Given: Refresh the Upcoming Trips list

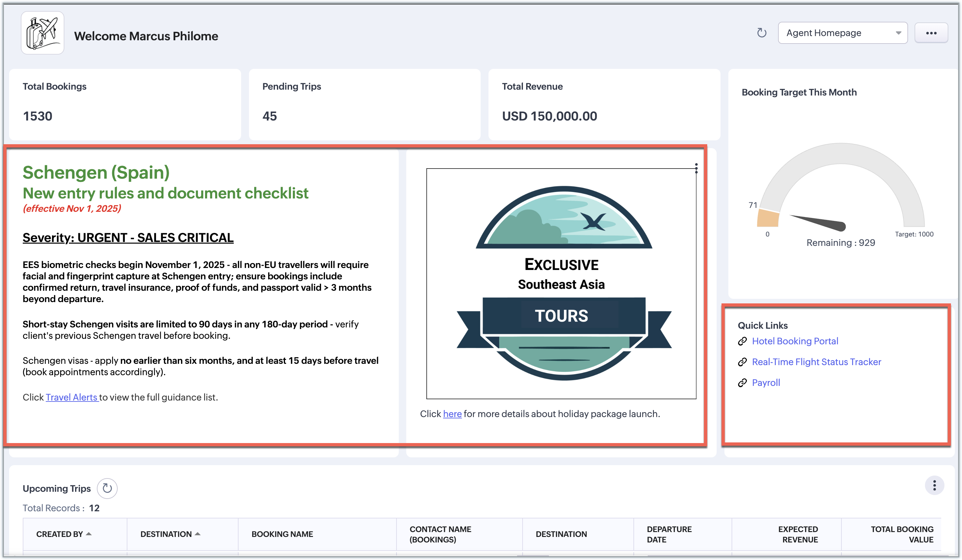Looking at the screenshot, I should [107, 488].
